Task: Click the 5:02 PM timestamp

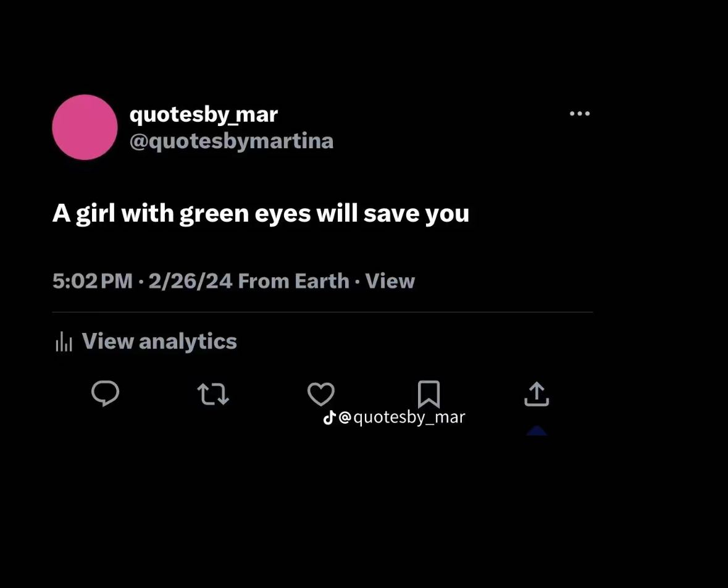Action: (93, 281)
